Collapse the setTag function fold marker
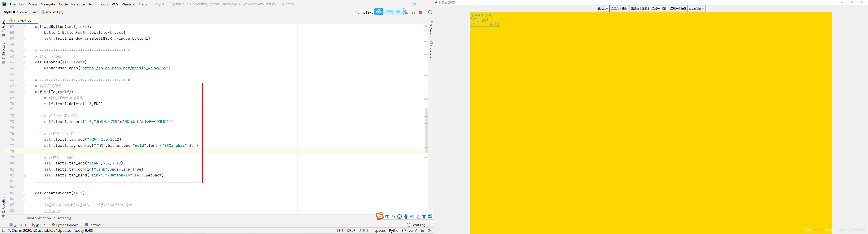 tap(24, 92)
